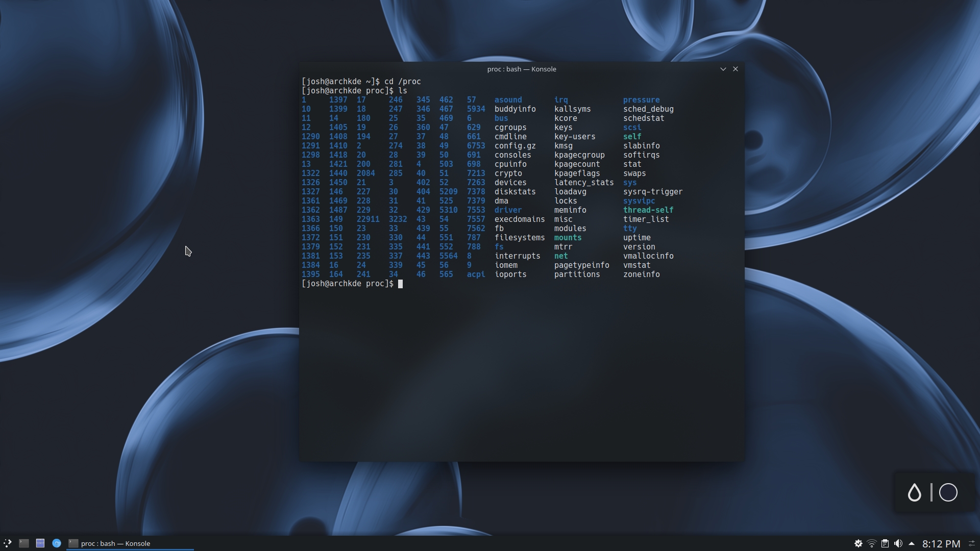Open the KDE application launcher
The width and height of the screenshot is (980, 551).
[8, 543]
